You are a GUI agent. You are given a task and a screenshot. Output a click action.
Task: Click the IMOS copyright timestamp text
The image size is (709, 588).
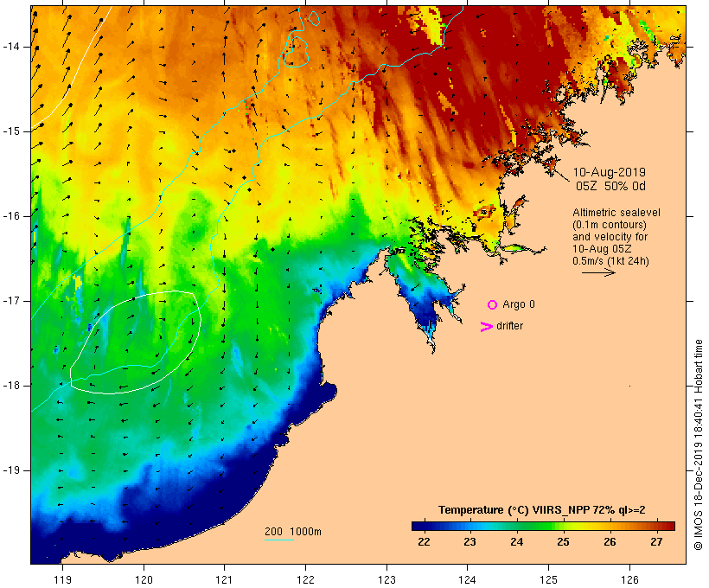[699, 444]
